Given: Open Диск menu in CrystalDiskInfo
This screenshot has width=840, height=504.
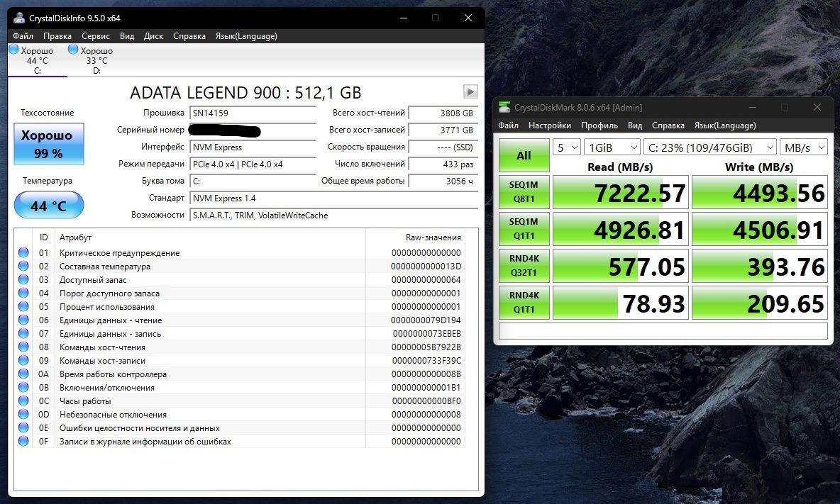Looking at the screenshot, I should 153,36.
